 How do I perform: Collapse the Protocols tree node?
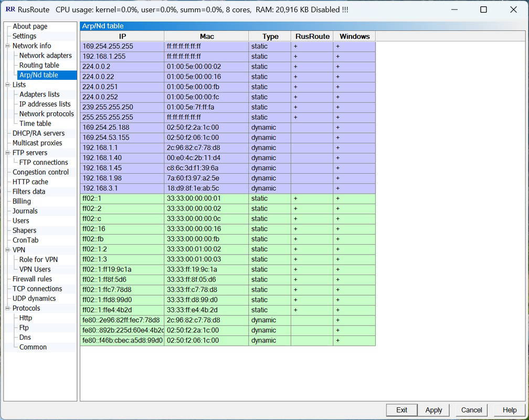[7, 308]
